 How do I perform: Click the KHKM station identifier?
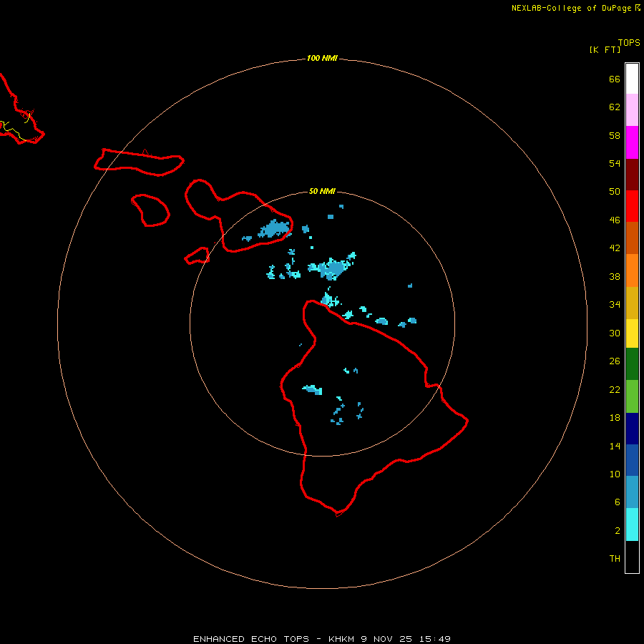341,639
